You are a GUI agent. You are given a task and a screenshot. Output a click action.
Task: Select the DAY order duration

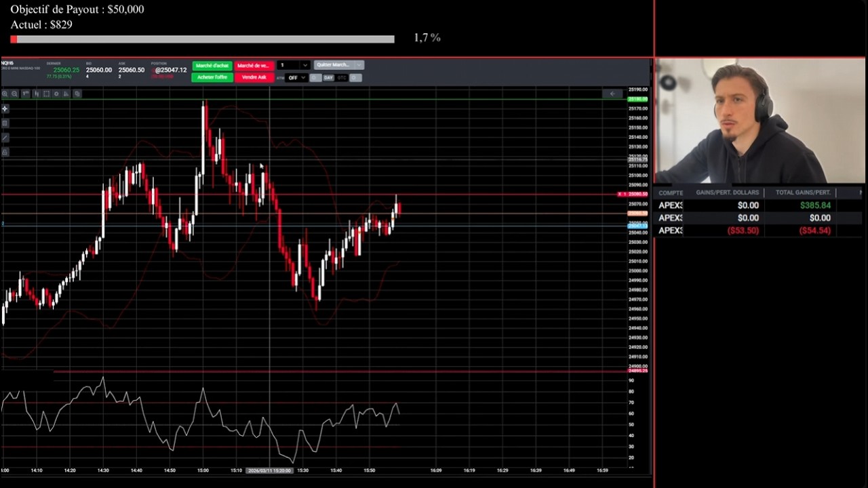coord(328,78)
